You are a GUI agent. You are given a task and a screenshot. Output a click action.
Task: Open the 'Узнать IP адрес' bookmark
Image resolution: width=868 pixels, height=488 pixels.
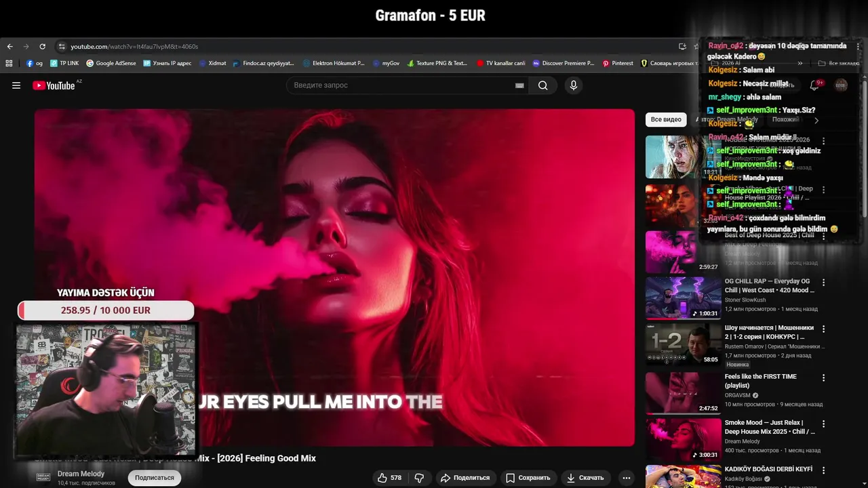(x=167, y=63)
